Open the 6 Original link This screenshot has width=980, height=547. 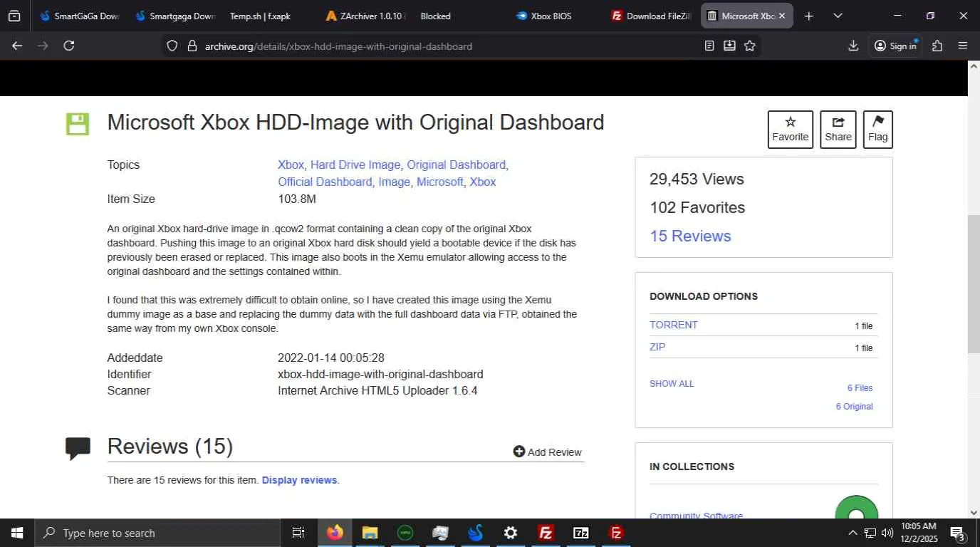pyautogui.click(x=854, y=407)
